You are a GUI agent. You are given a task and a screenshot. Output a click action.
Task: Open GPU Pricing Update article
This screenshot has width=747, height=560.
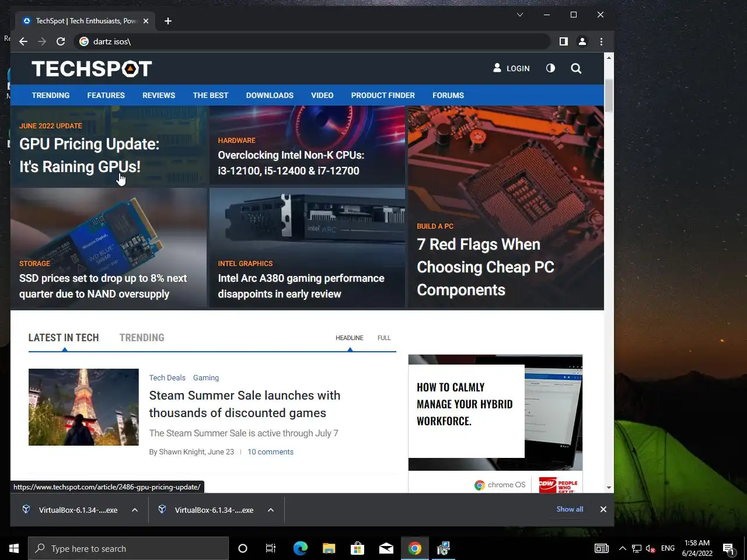[x=89, y=155]
